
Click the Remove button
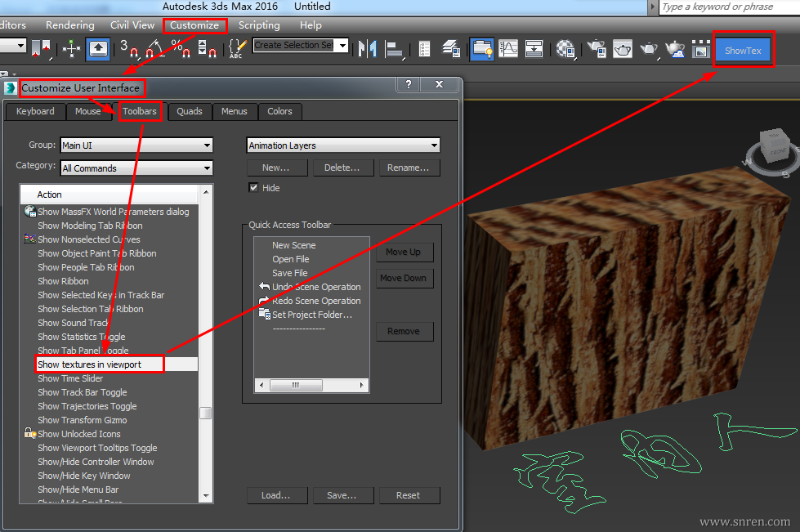tap(404, 331)
